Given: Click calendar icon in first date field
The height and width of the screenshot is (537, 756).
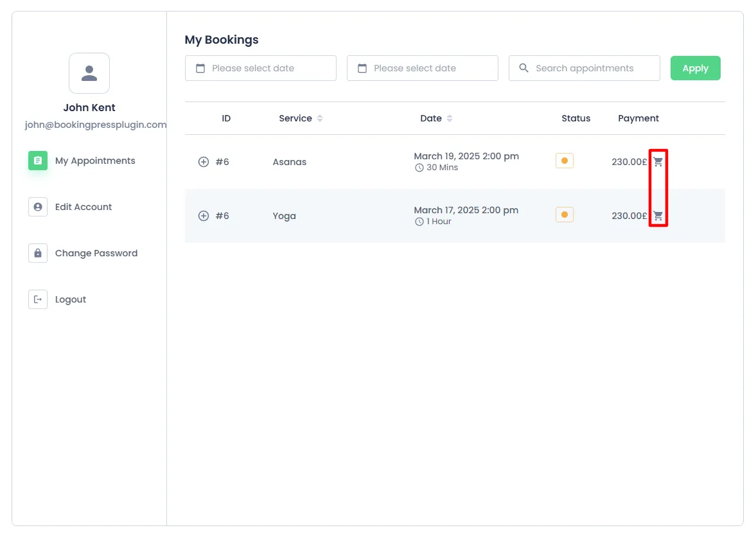Looking at the screenshot, I should coord(200,68).
